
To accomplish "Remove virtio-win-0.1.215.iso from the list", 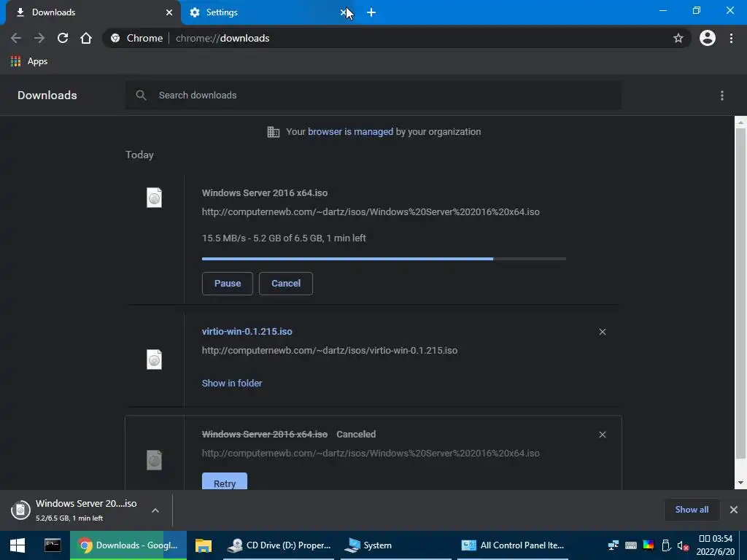I will point(602,332).
